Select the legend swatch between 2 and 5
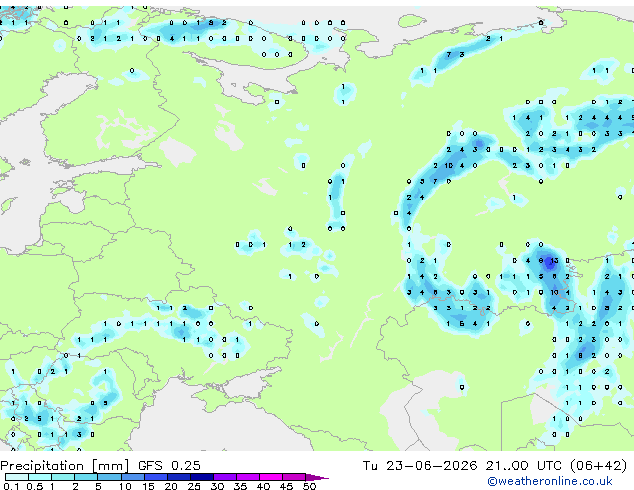Image resolution: width=634 pixels, height=490 pixels. click(x=86, y=477)
